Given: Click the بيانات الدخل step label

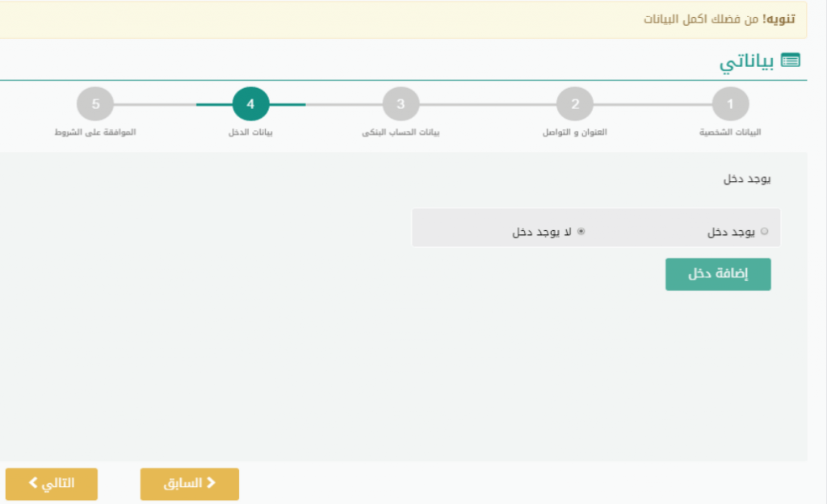Looking at the screenshot, I should pyautogui.click(x=250, y=132).
